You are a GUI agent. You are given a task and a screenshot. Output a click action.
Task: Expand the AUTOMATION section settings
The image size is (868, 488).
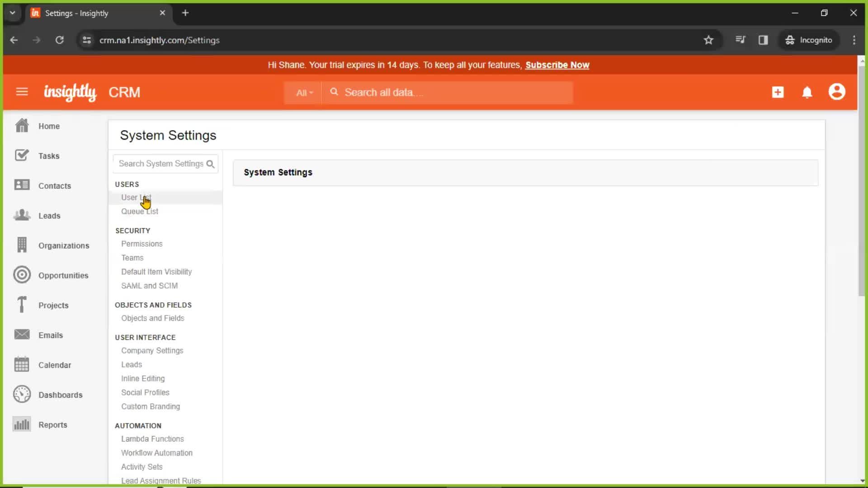point(138,426)
